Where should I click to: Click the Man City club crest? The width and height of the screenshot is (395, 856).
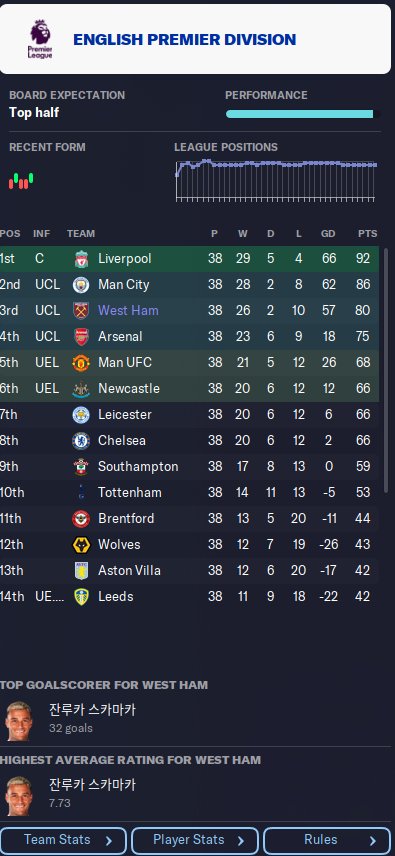(81, 284)
